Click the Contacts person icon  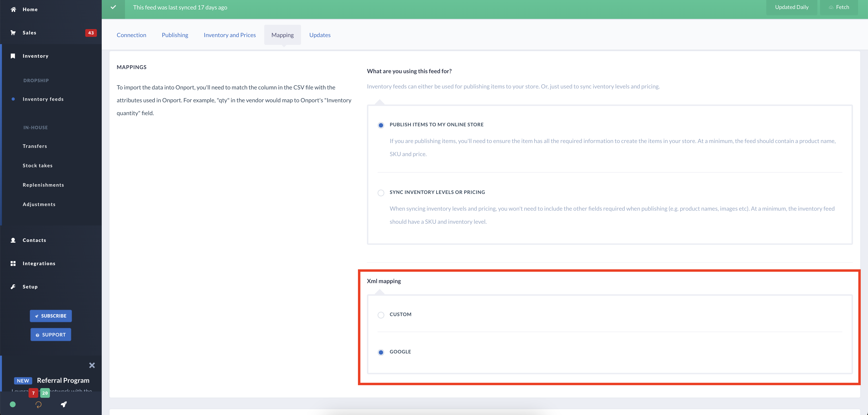(x=13, y=240)
